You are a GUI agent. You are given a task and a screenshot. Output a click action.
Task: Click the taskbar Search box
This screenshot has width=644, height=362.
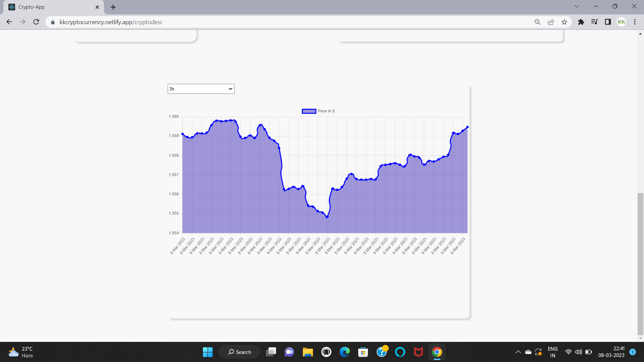click(239, 352)
